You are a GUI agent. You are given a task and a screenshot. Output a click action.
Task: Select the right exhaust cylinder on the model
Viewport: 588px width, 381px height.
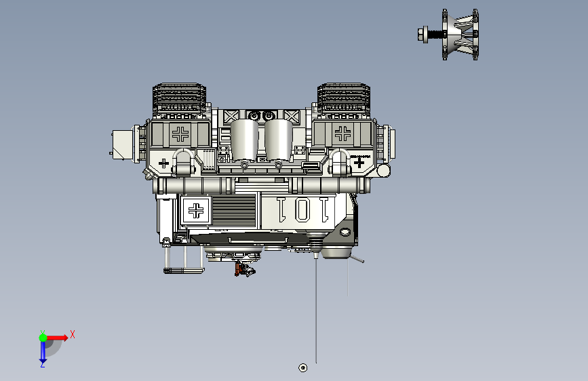point(278,140)
